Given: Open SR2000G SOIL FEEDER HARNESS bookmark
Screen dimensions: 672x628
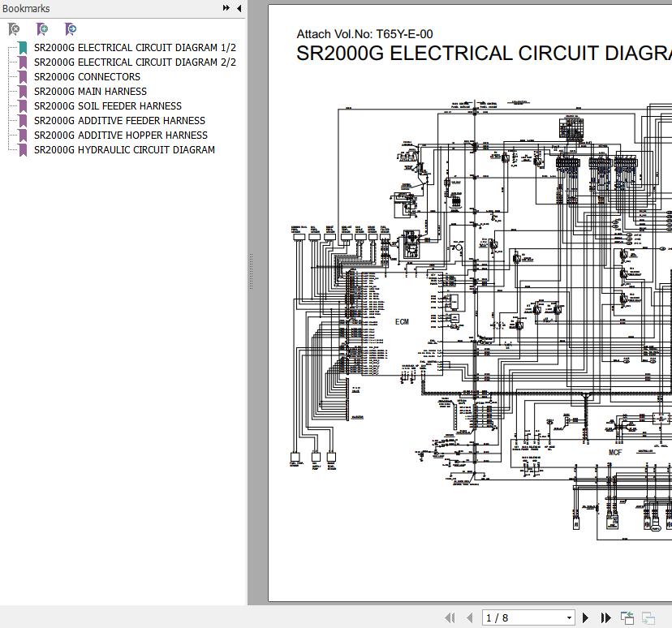Looking at the screenshot, I should [x=108, y=105].
